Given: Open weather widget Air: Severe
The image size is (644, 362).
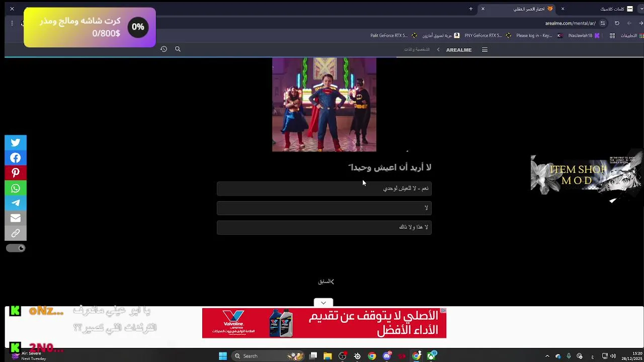Looking at the screenshot, I should point(29,356).
